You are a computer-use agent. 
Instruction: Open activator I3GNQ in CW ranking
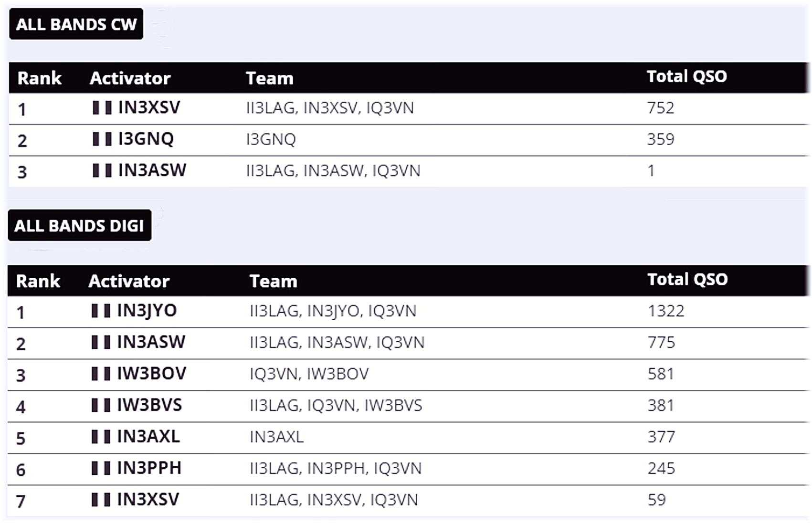(x=146, y=139)
